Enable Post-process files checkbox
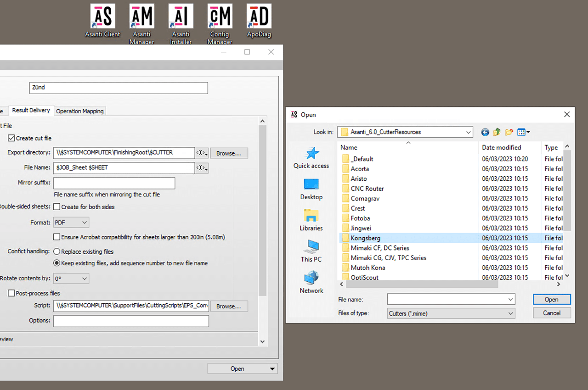This screenshot has width=588, height=390. pyautogui.click(x=11, y=293)
